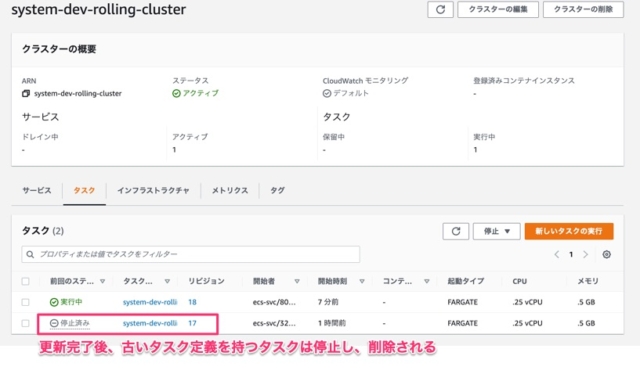Open revision 18 link
Image resolution: width=640 pixels, height=374 pixels.
pos(192,302)
